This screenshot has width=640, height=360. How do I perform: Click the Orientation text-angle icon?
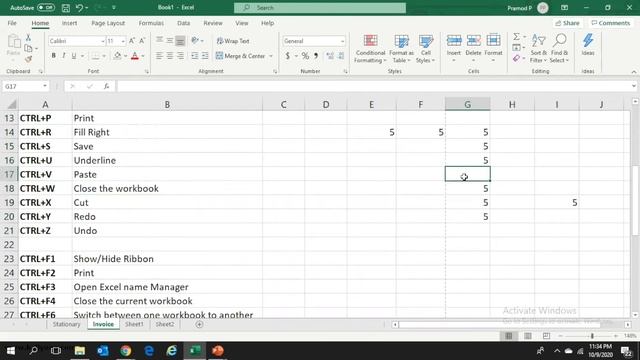[x=195, y=40]
